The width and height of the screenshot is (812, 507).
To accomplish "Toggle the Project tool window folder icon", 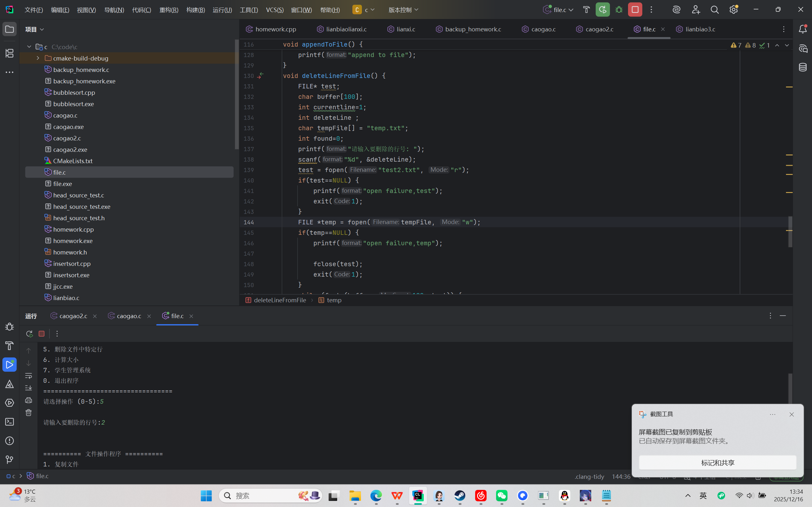I will 10,29.
